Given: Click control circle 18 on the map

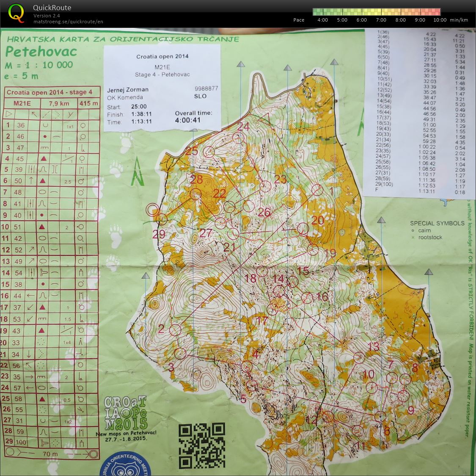Looking at the screenshot, I should click(262, 271).
